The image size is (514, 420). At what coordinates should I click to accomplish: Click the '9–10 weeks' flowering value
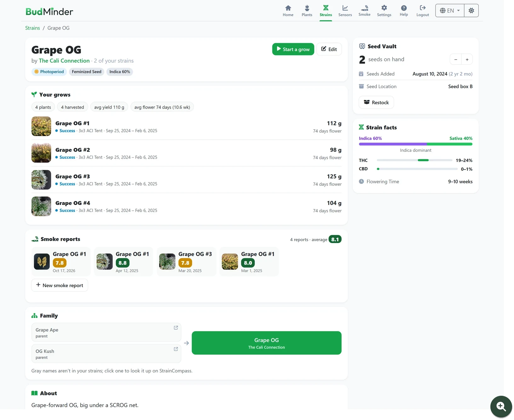point(460,182)
